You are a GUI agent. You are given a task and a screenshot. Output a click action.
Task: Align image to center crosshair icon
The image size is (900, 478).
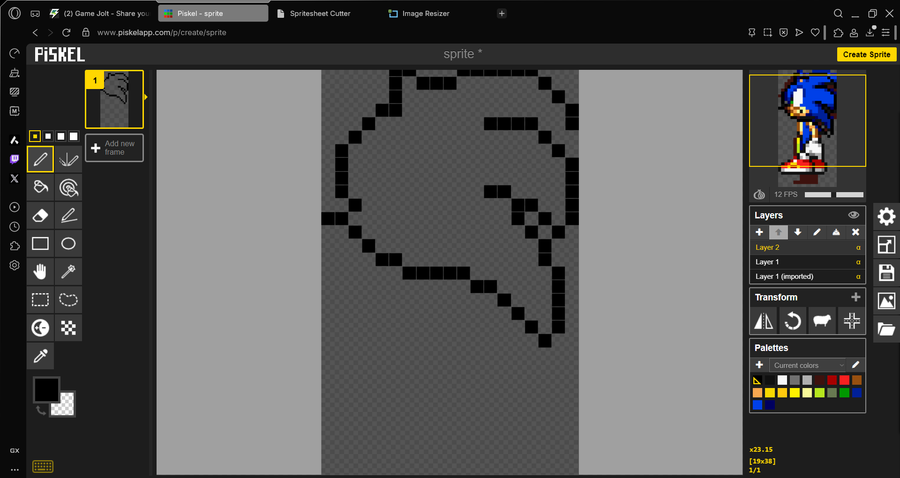851,320
